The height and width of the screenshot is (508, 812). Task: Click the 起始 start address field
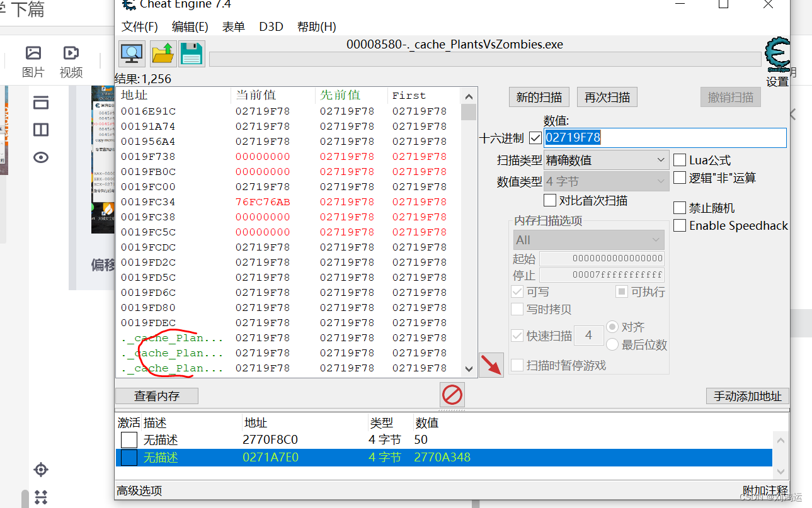(x=602, y=258)
